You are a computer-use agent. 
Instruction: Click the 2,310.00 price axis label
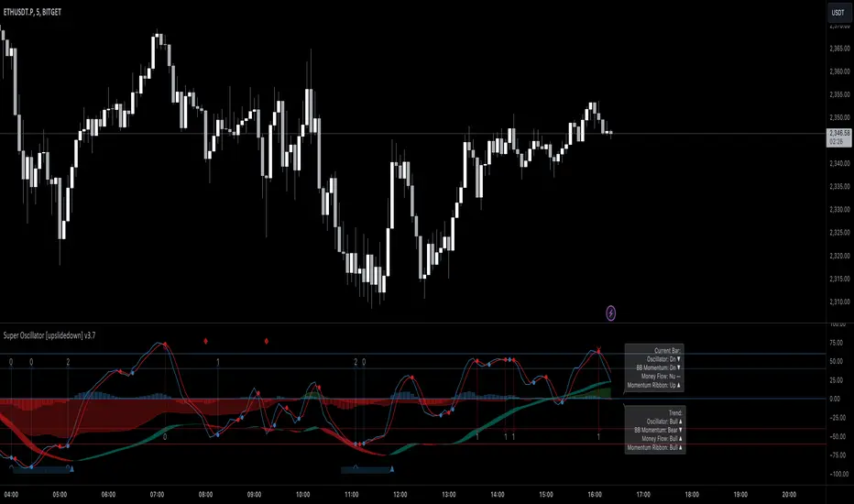tap(839, 301)
